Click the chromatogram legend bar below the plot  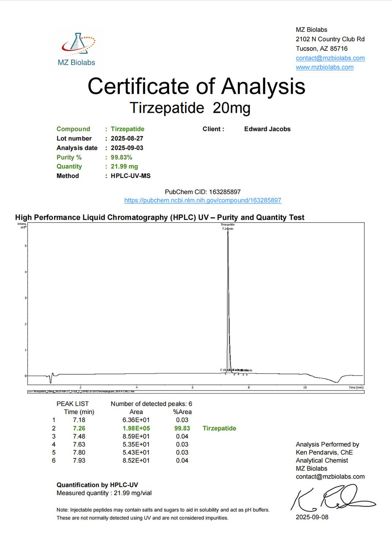(196, 391)
